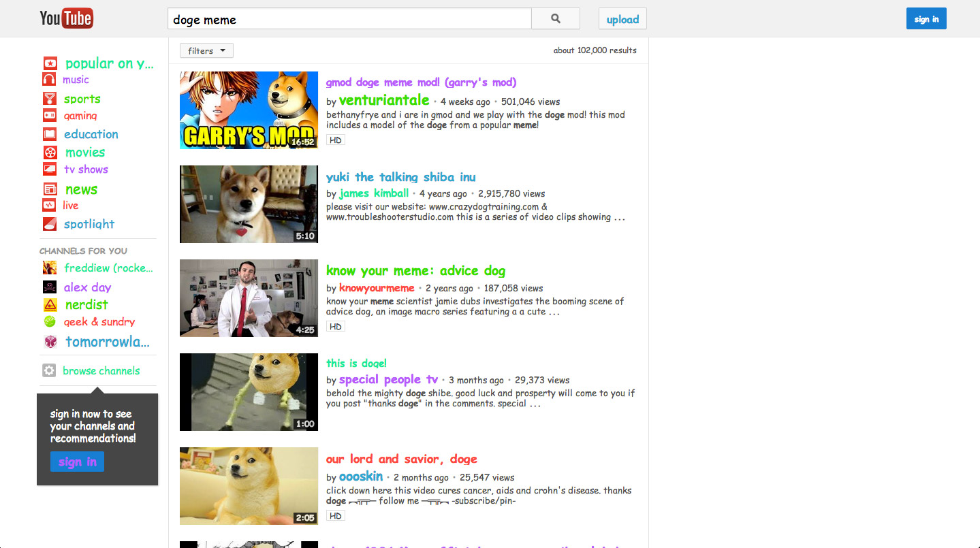980x548 pixels.
Task: Click HD badge under gmod doge video
Action: [x=336, y=140]
